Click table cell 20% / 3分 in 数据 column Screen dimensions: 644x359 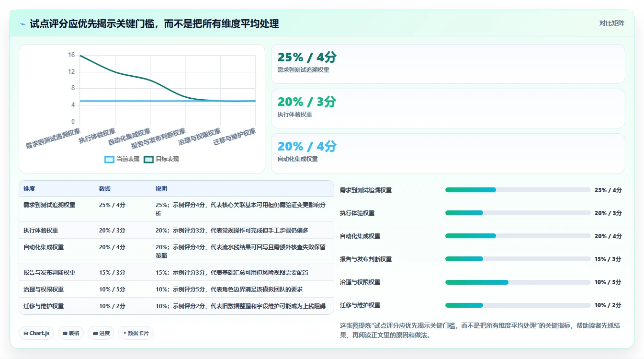pos(112,230)
